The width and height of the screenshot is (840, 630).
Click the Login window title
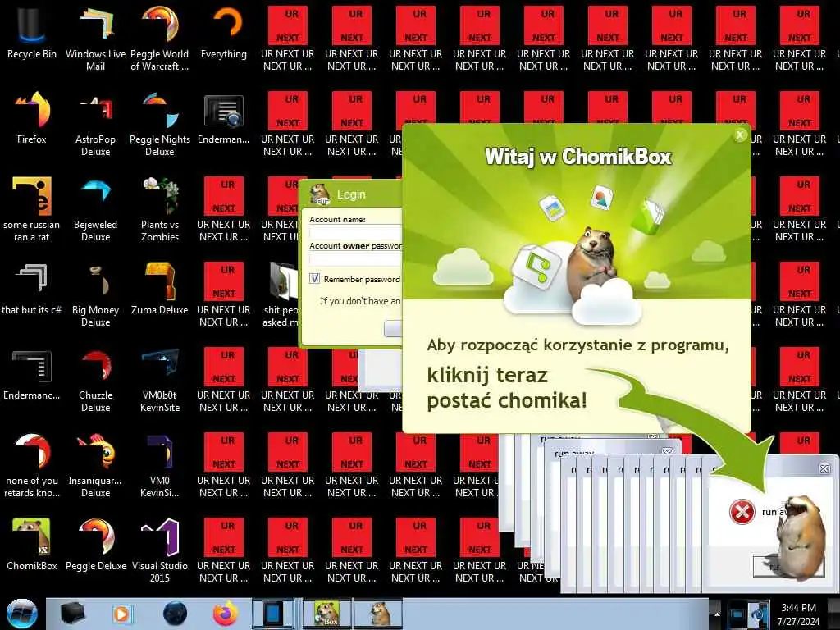point(351,195)
